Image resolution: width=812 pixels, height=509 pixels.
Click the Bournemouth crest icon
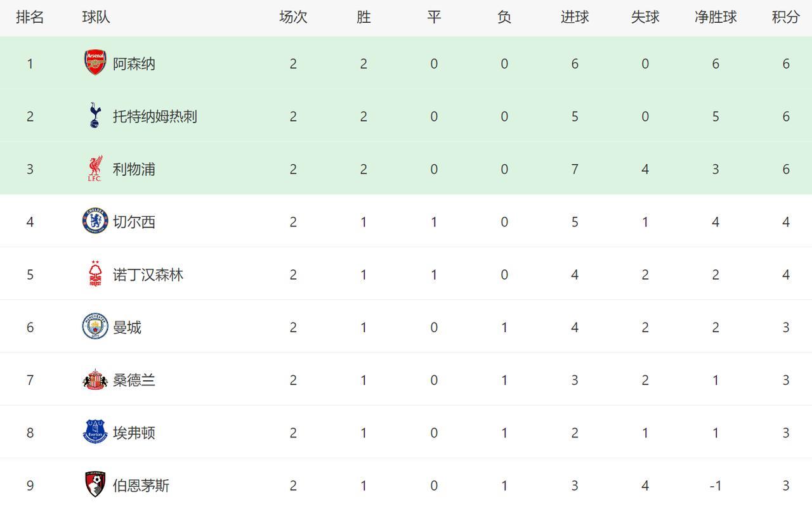click(95, 485)
